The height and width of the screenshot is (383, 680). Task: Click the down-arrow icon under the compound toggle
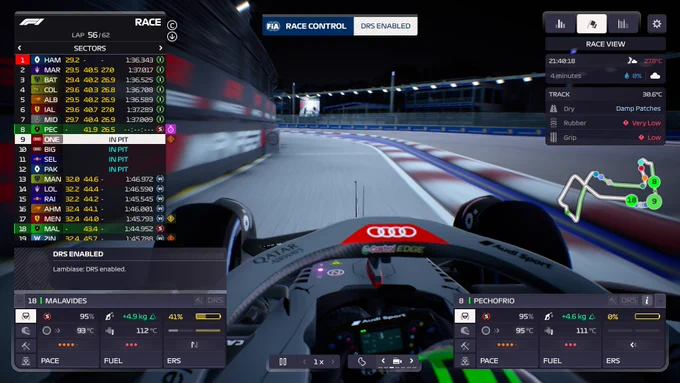(x=172, y=36)
